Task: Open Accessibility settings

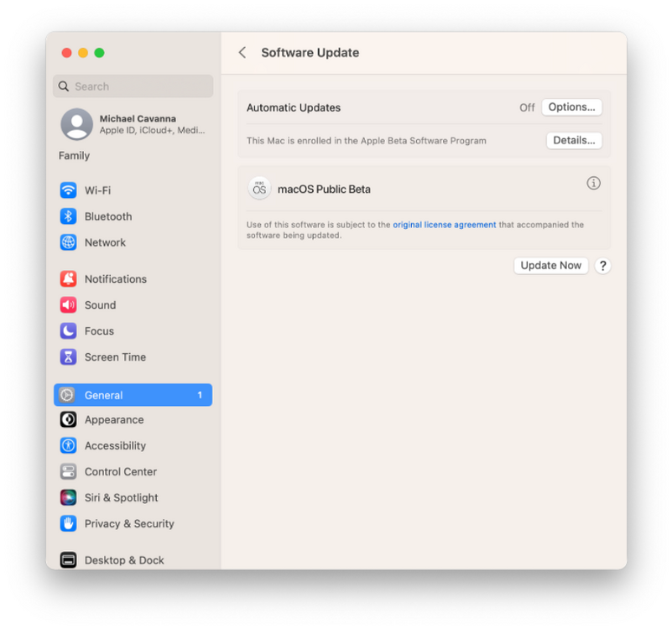Action: pos(133,445)
